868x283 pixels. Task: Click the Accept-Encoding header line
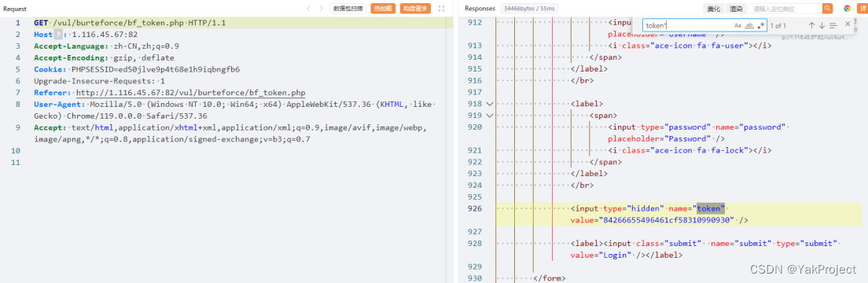click(x=104, y=57)
